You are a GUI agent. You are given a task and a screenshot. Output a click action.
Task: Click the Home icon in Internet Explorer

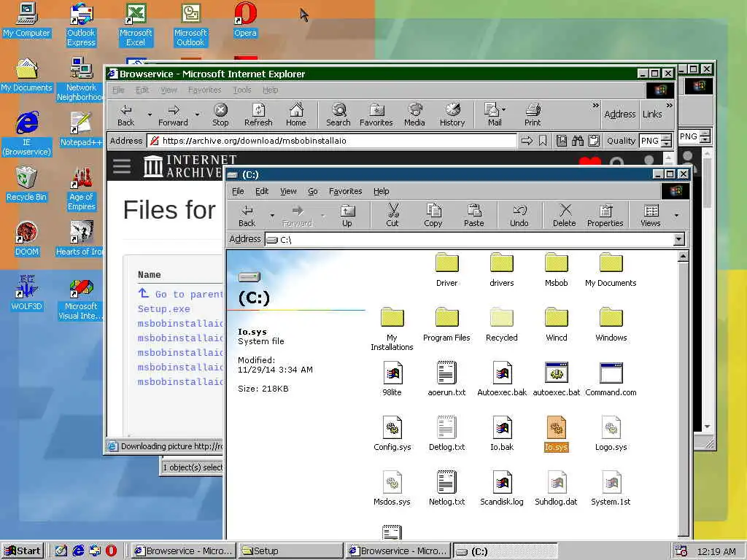(x=296, y=114)
